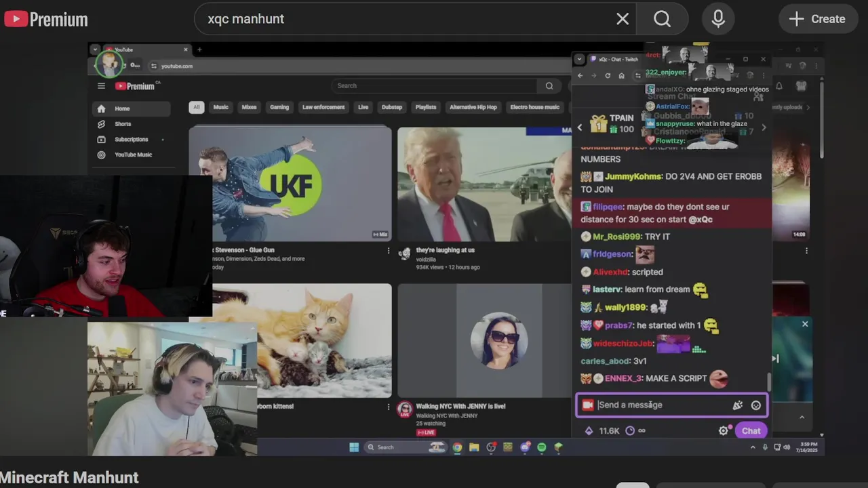Select the 'Music' filter chip
This screenshot has height=488, width=868.
[x=221, y=107]
